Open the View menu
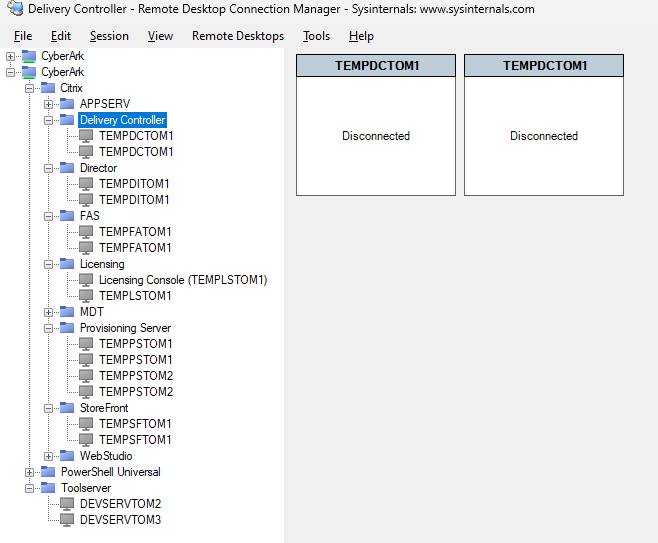658x543 pixels. coord(160,36)
